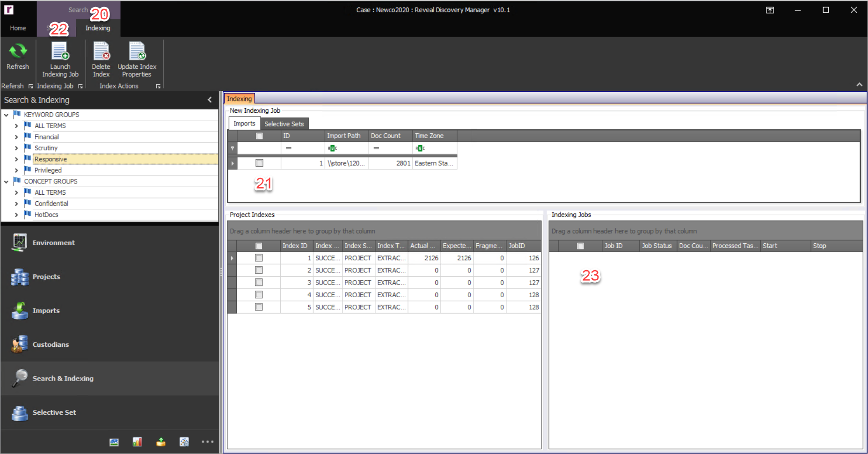
Task: Show more navigation options via ellipsis
Action: pos(207,442)
